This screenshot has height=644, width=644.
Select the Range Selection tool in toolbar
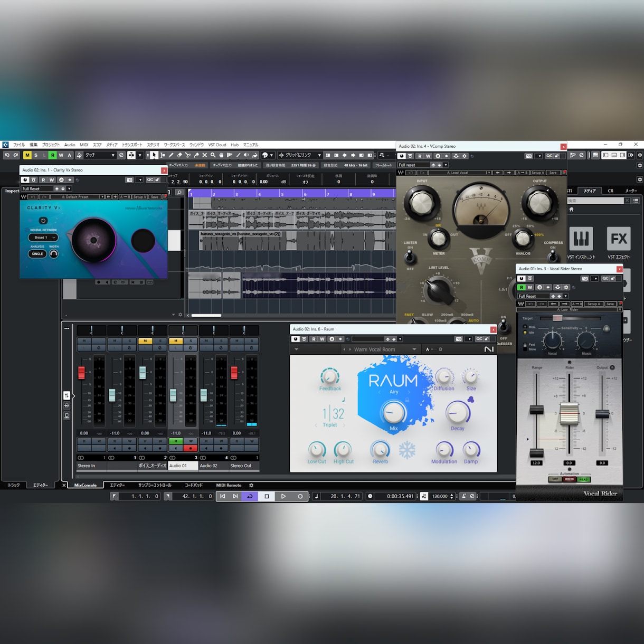163,155
